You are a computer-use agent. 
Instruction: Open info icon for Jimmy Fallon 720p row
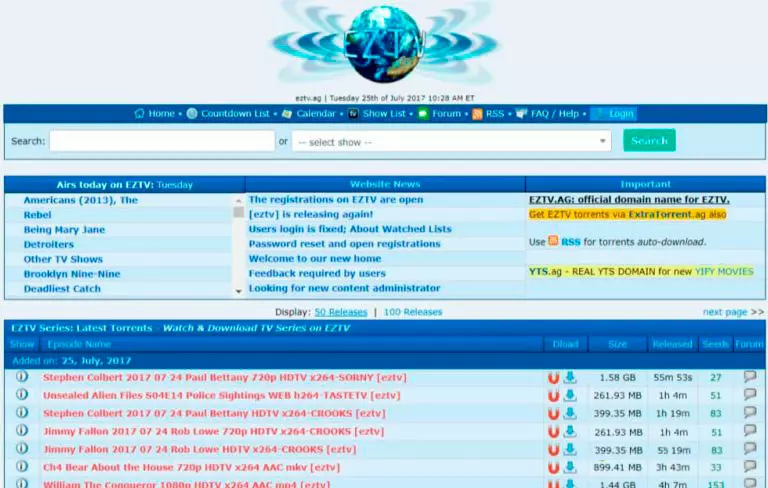22,431
